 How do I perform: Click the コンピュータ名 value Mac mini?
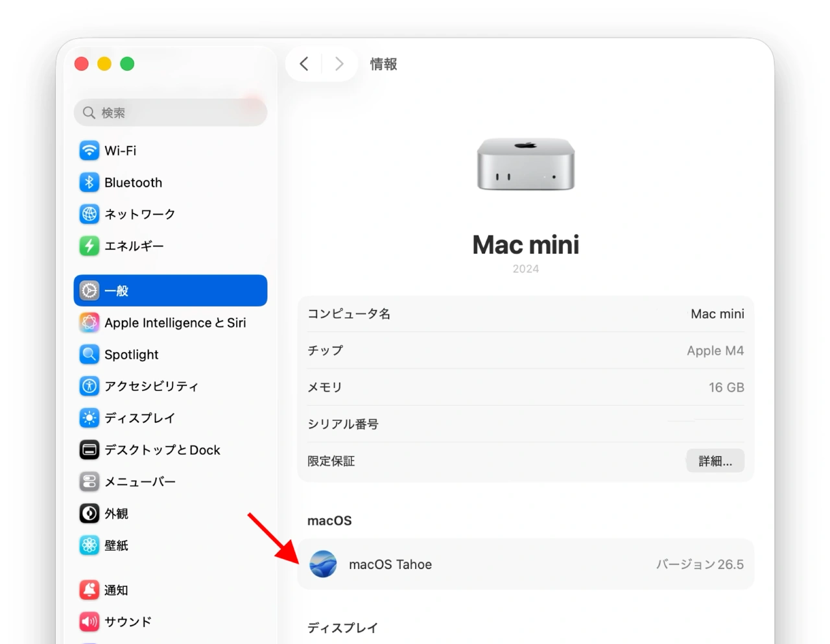coord(717,314)
